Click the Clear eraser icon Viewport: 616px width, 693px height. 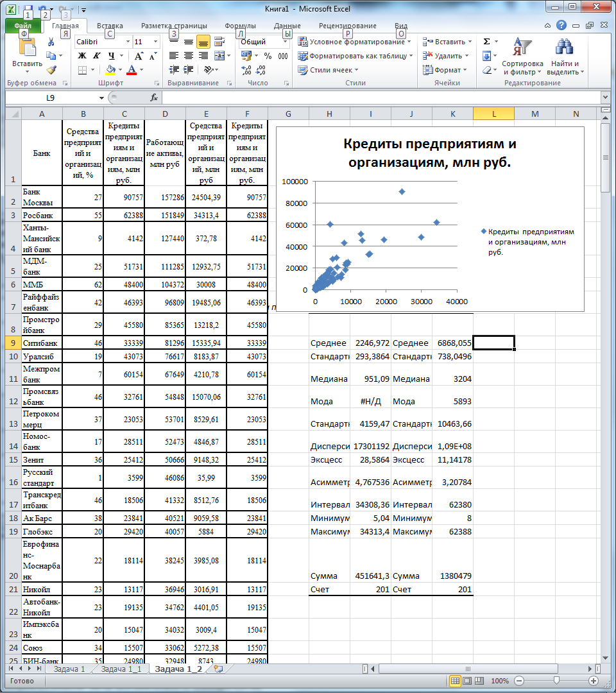(x=487, y=70)
